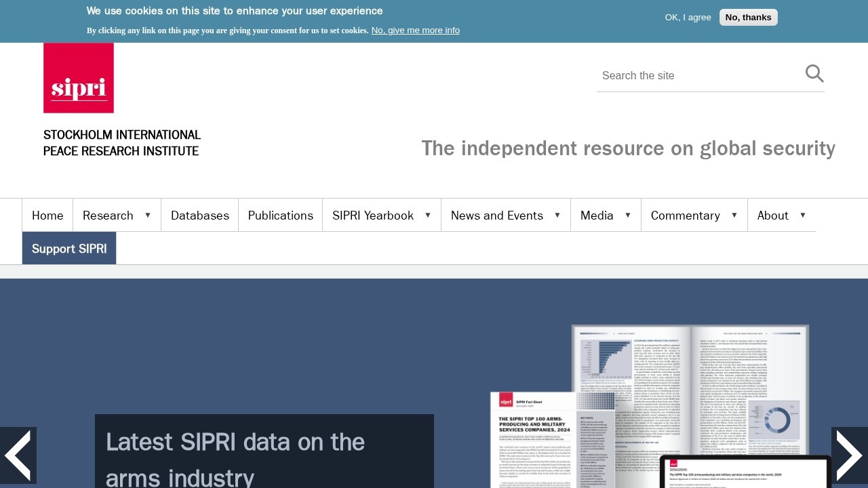
Task: Expand the Media submenu arrow
Action: 628,215
